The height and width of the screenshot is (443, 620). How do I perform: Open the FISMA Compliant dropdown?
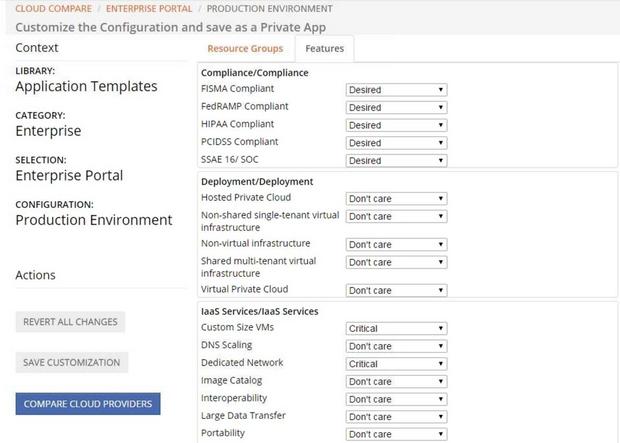coord(396,90)
